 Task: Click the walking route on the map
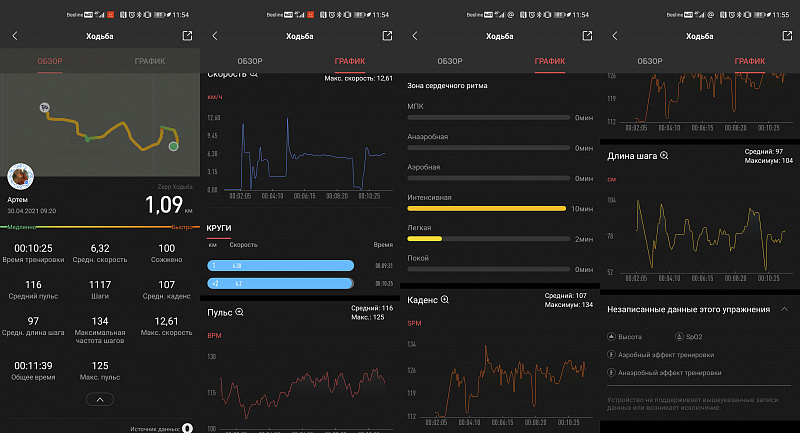(x=111, y=129)
